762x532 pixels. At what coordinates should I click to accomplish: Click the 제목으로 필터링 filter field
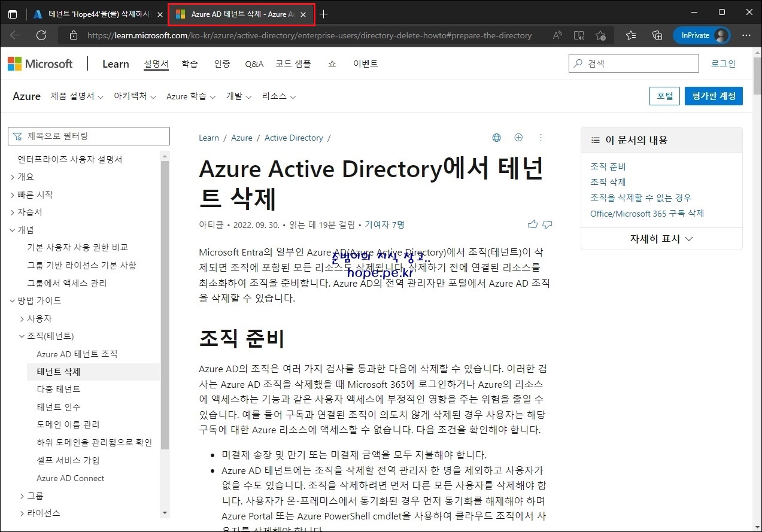(89, 136)
